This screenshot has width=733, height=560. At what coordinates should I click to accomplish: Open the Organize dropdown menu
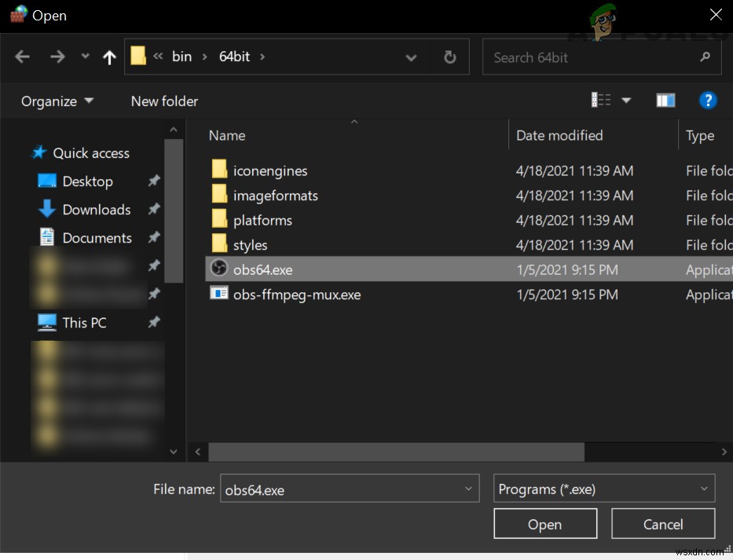56,101
